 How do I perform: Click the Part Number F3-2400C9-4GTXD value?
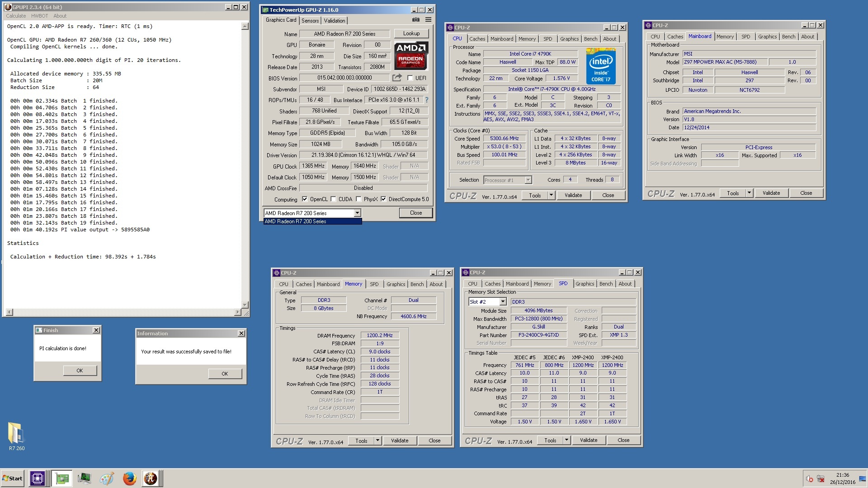[x=538, y=335]
